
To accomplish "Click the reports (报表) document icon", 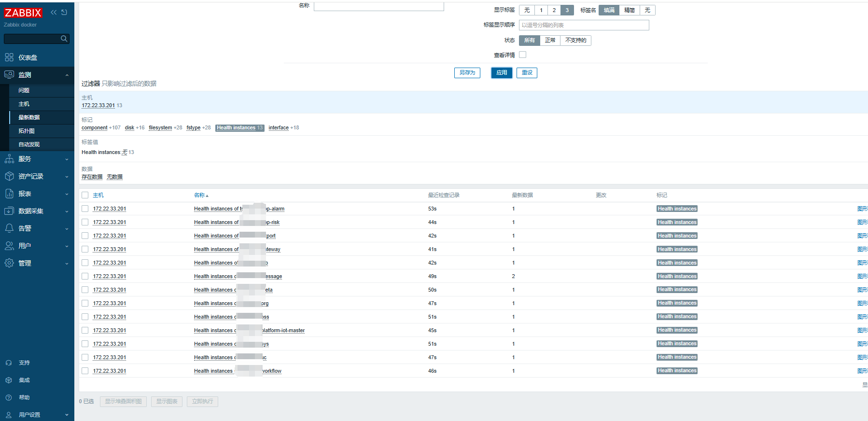I will [9, 194].
